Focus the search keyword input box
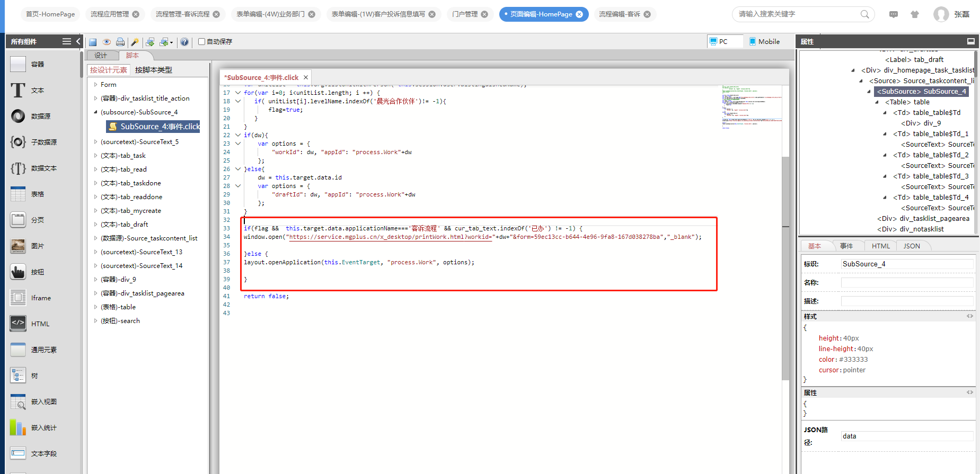The width and height of the screenshot is (980, 474). [x=797, y=14]
